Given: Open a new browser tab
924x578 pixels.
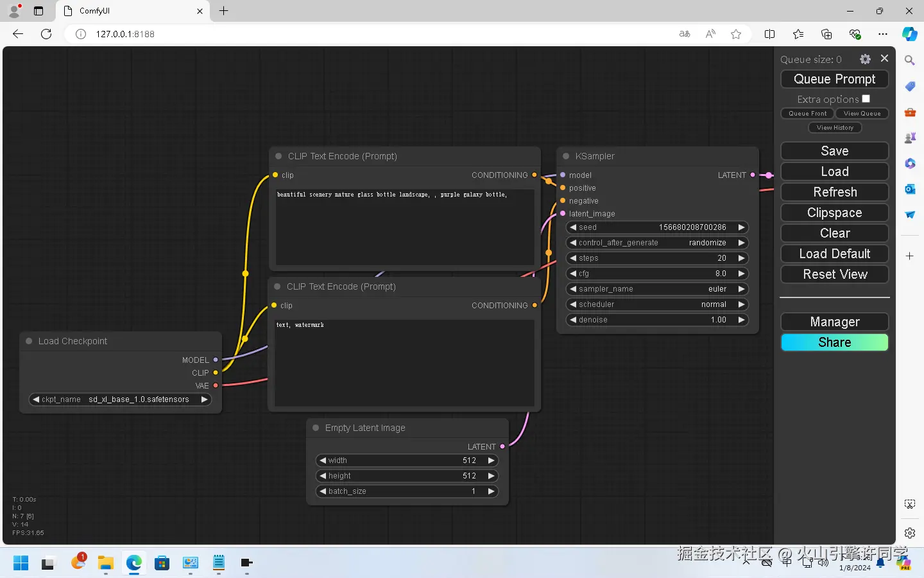Looking at the screenshot, I should (x=223, y=11).
